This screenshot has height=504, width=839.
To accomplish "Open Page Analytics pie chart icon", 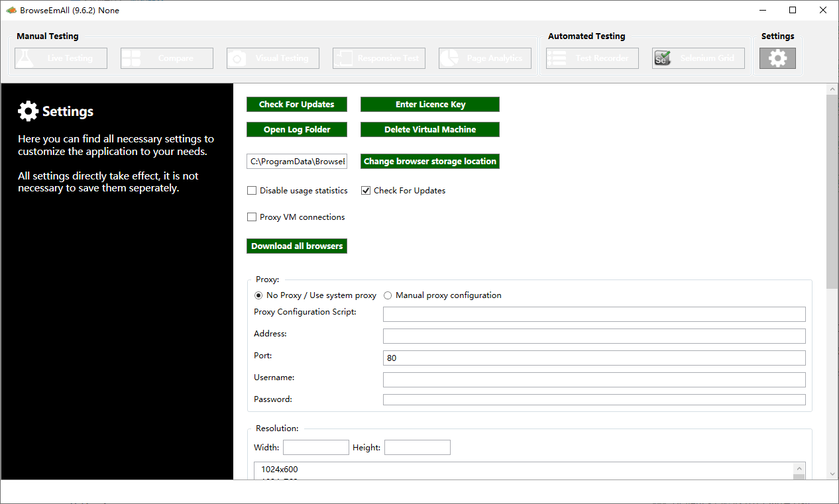I will click(x=449, y=58).
